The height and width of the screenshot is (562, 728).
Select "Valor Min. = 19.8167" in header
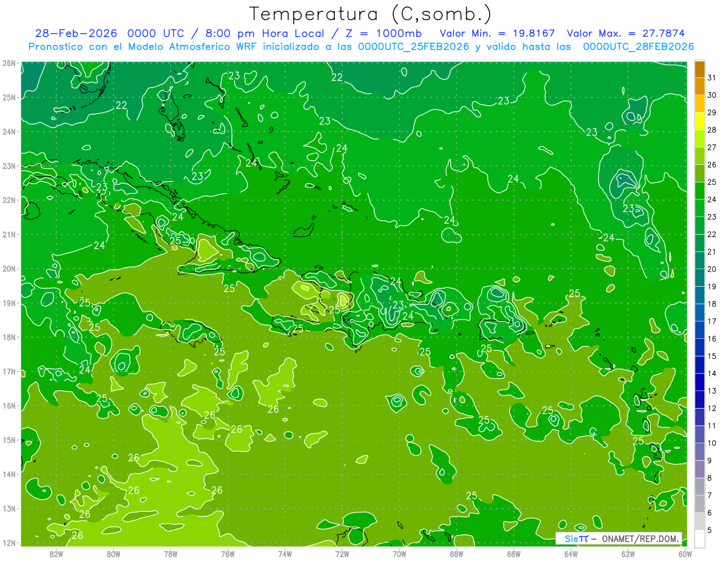point(497,33)
